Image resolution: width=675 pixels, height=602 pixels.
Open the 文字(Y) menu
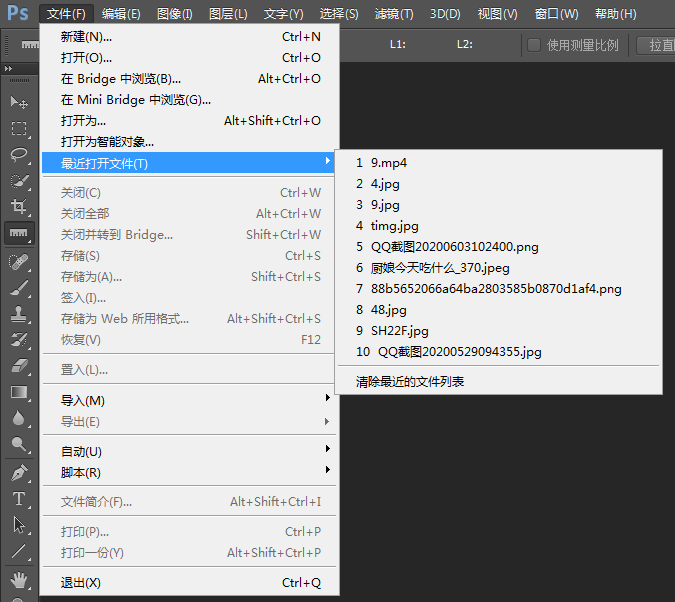coord(283,14)
